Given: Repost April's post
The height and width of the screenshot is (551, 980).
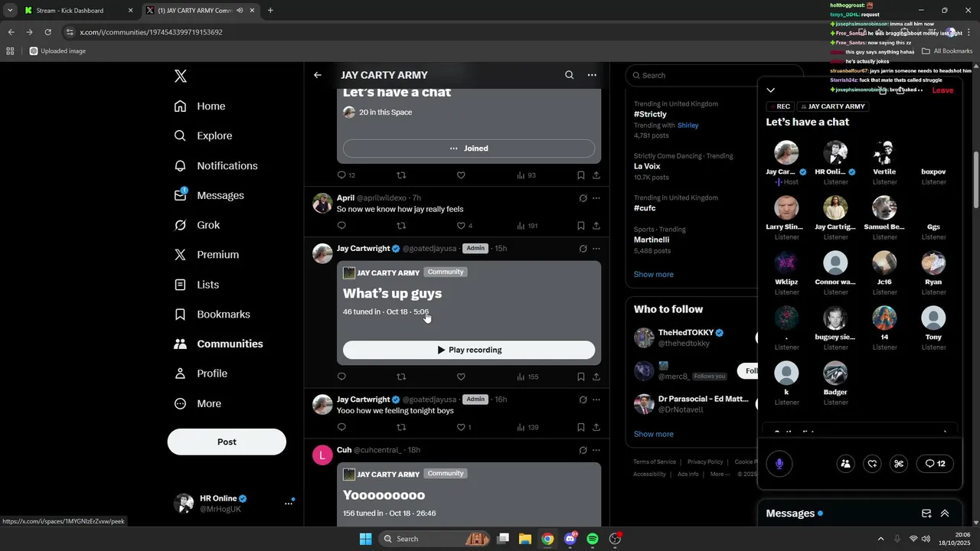Looking at the screenshot, I should click(x=401, y=226).
